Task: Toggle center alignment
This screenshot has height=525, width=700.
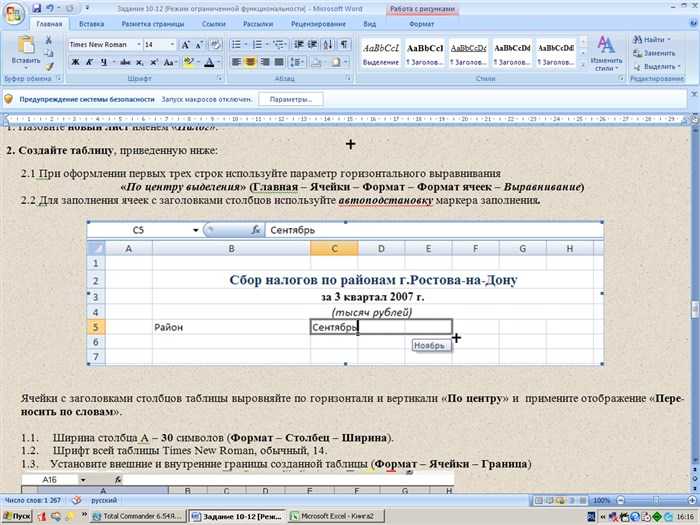Action: pyautogui.click(x=250, y=62)
